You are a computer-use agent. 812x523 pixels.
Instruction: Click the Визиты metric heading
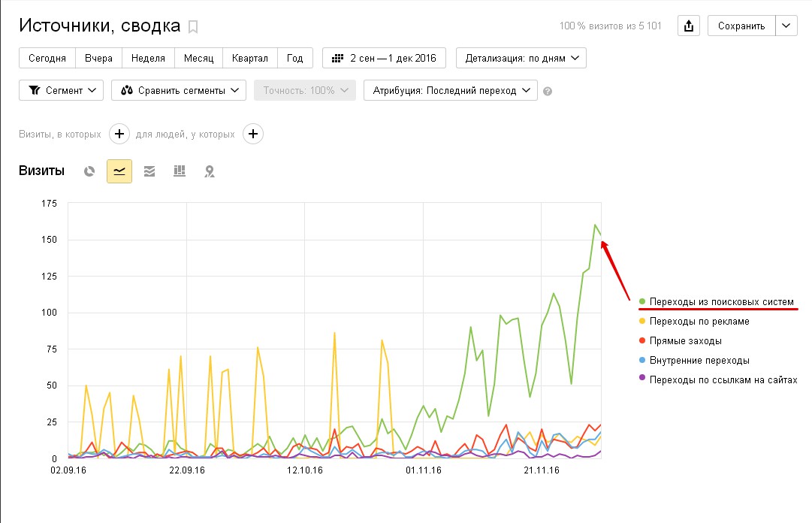point(41,171)
